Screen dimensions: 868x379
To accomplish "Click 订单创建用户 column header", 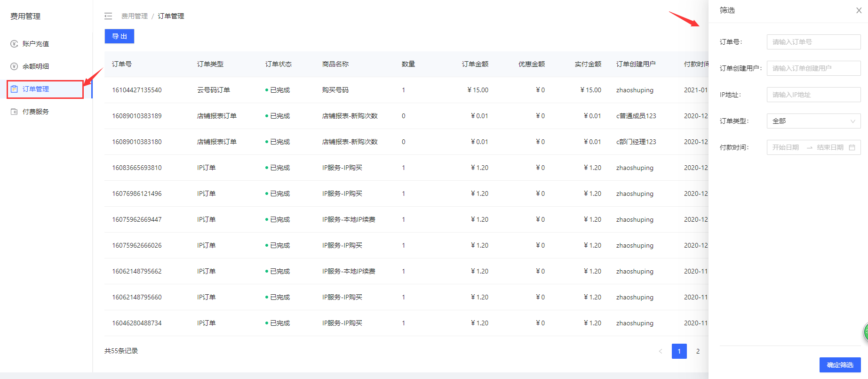I will (x=636, y=64).
